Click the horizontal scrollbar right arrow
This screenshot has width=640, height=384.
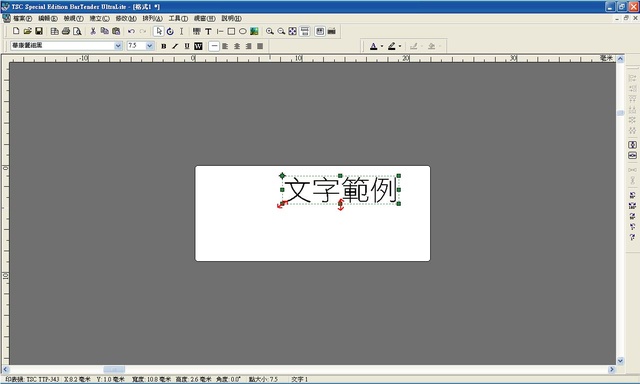(611, 369)
